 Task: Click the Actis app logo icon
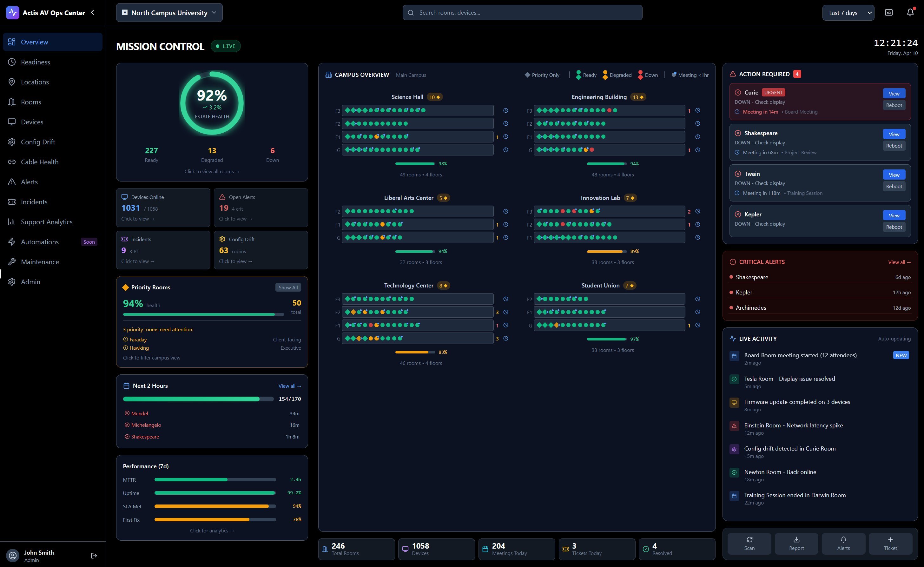point(13,12)
